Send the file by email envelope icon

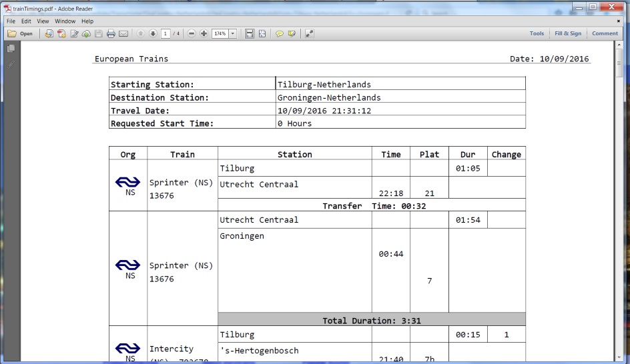pos(123,34)
